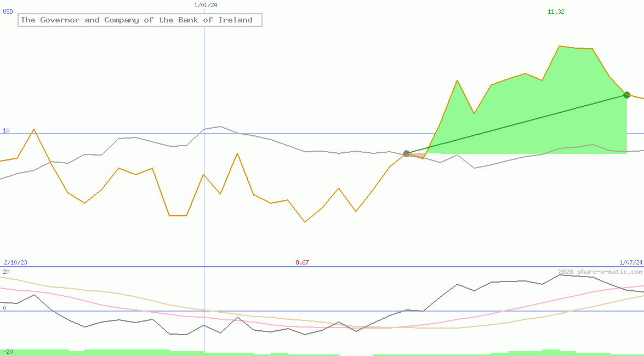644x356 pixels.
Task: Click the 10 price axis label
Action: click(x=6, y=130)
